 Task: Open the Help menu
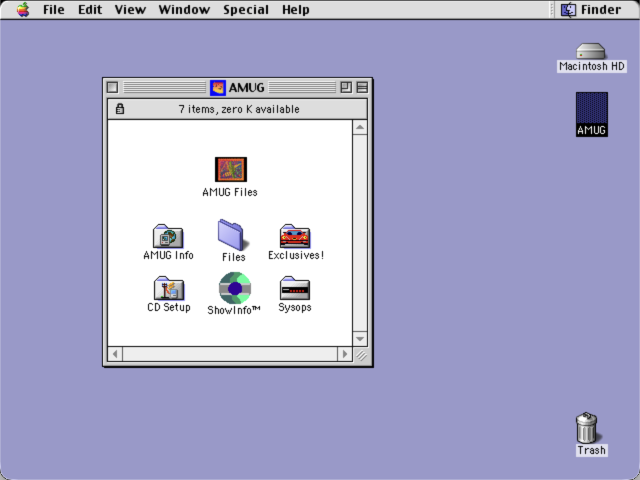click(296, 9)
